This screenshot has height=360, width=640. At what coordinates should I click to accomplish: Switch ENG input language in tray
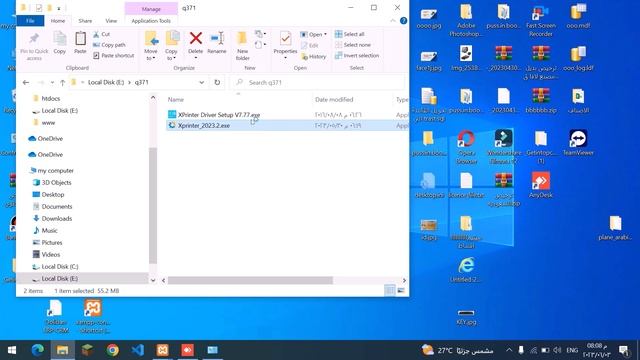tap(572, 350)
